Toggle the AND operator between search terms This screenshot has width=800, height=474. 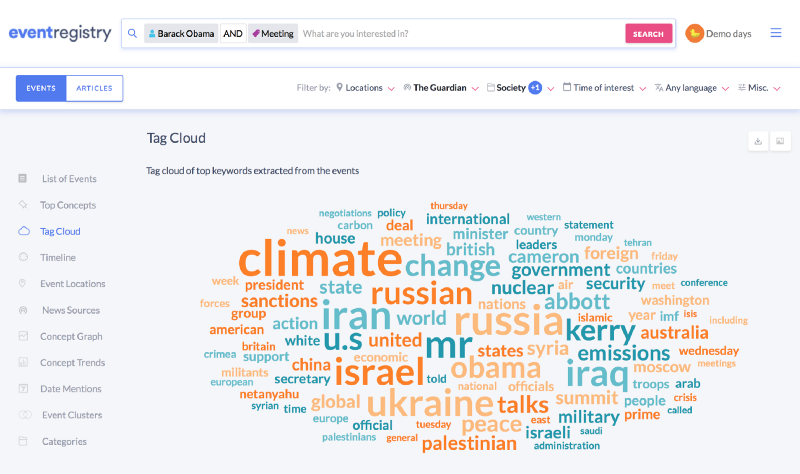click(x=233, y=34)
